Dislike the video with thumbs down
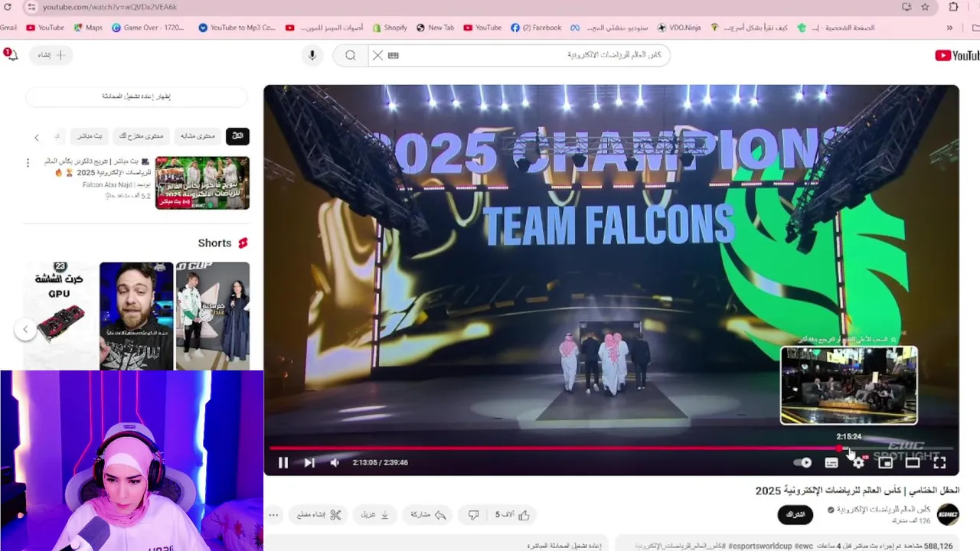The width and height of the screenshot is (980, 551). pos(474,515)
